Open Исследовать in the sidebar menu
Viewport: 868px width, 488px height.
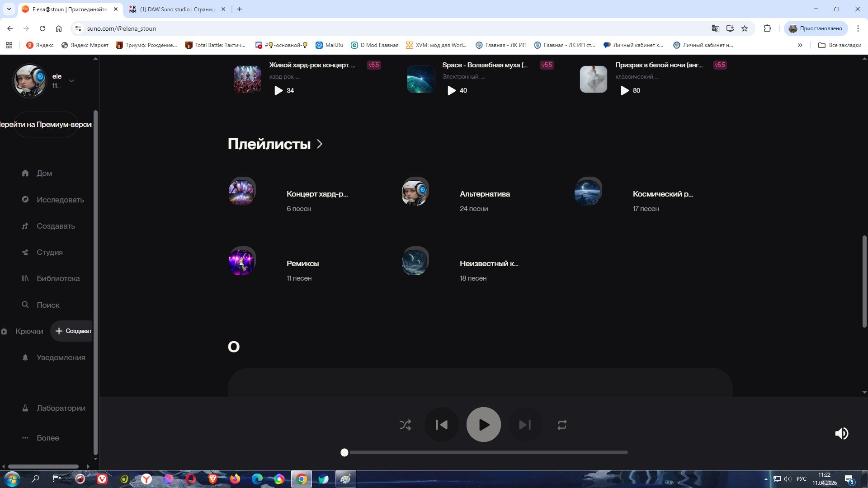point(60,200)
